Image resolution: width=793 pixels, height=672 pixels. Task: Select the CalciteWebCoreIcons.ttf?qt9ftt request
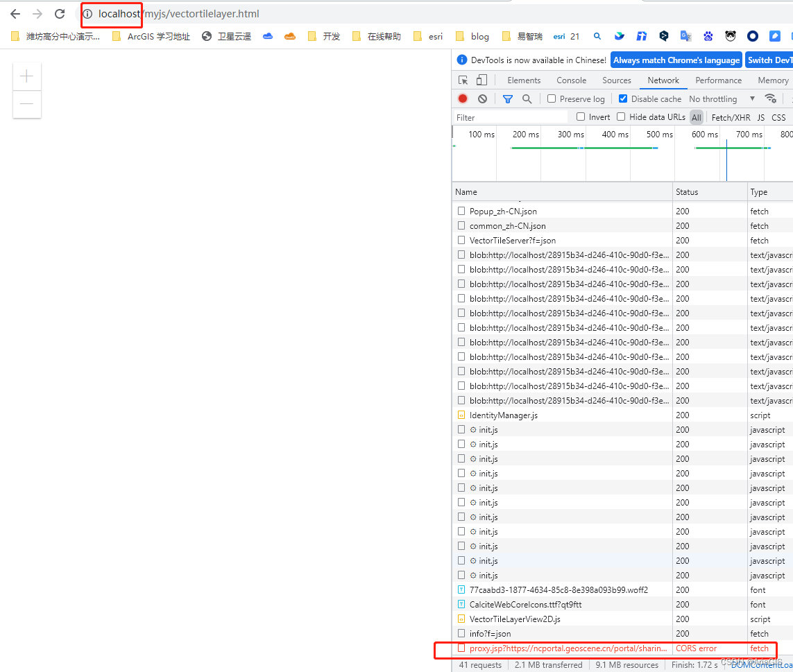click(x=622, y=604)
